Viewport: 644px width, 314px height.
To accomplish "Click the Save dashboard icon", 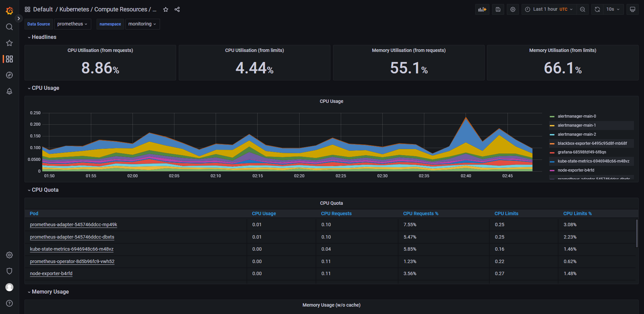I will pyautogui.click(x=498, y=9).
